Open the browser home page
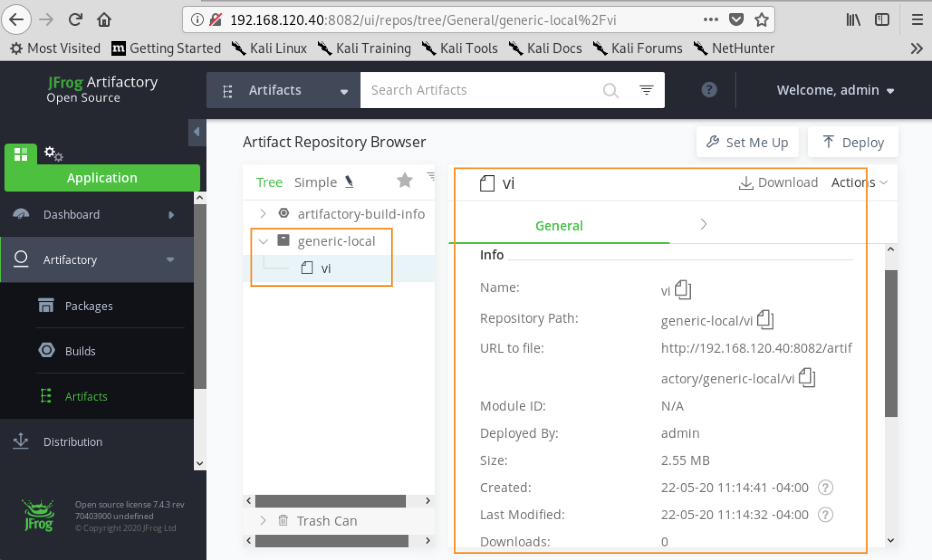Screen dimensions: 932x560 (x=104, y=20)
